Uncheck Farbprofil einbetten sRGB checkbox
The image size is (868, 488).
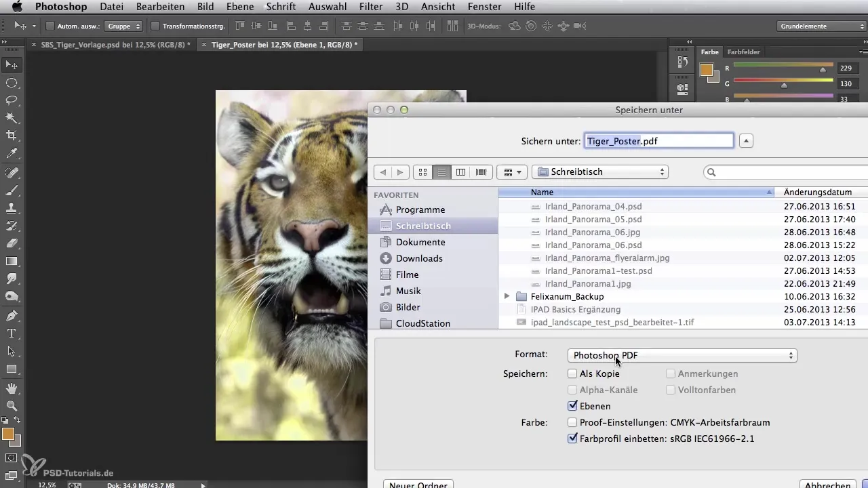(572, 439)
